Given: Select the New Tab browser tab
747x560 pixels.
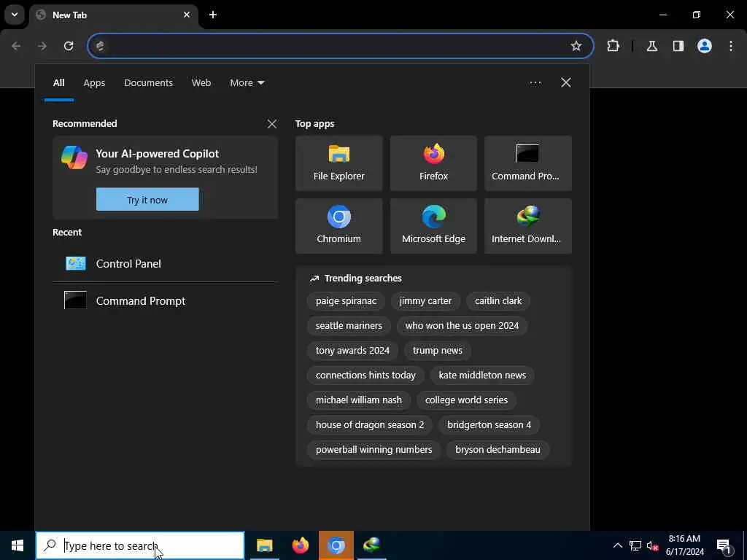Looking at the screenshot, I should click(115, 15).
